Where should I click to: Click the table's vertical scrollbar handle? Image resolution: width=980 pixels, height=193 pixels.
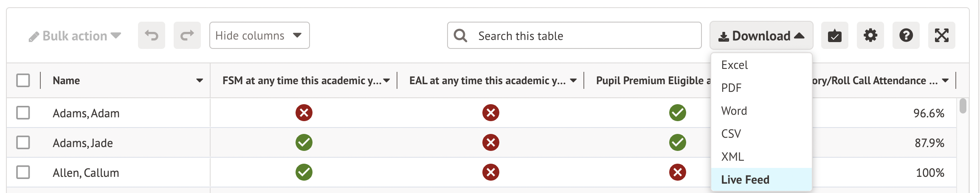(x=963, y=106)
